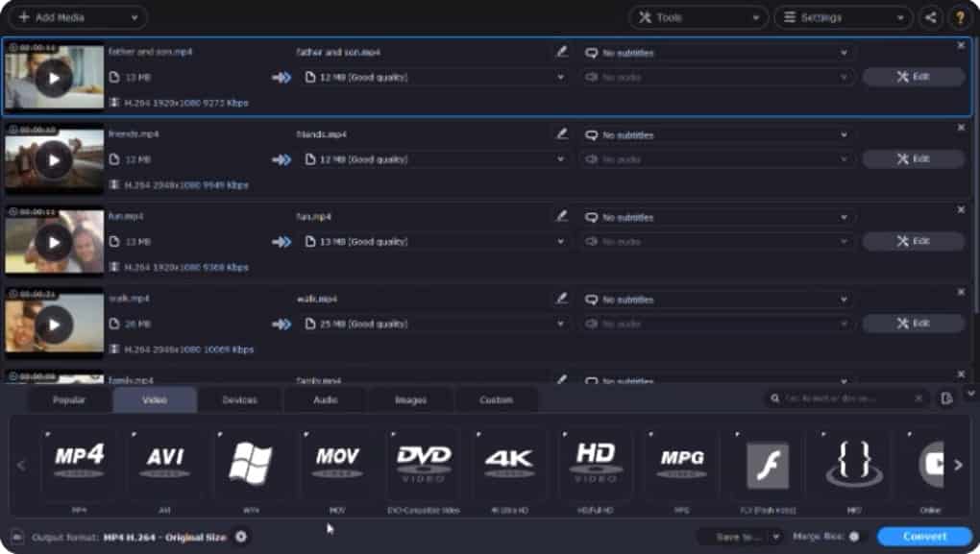Open the Settings dropdown menu
This screenshot has width=980, height=554.
(x=843, y=17)
